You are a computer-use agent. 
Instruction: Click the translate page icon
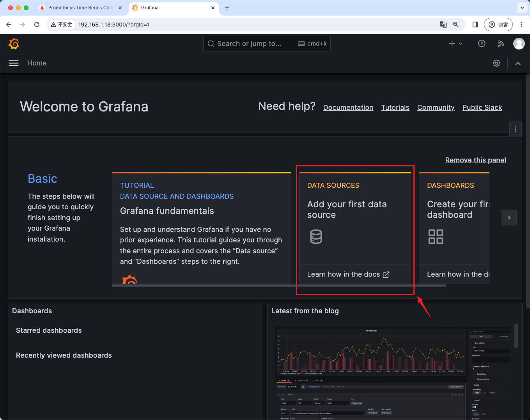point(443,25)
